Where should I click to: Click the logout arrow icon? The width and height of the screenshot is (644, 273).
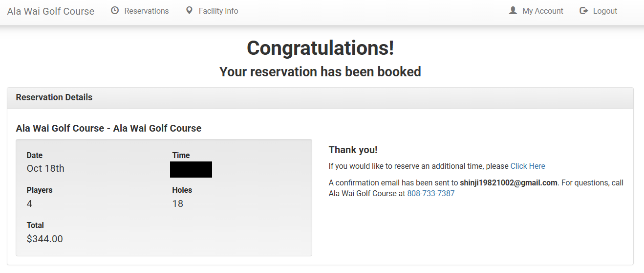coord(583,11)
